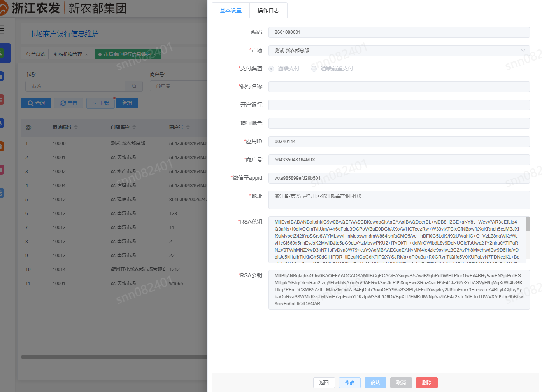The width and height of the screenshot is (542, 392).
Task: Click the cs-水产市场 store name
Action: click(x=123, y=171)
